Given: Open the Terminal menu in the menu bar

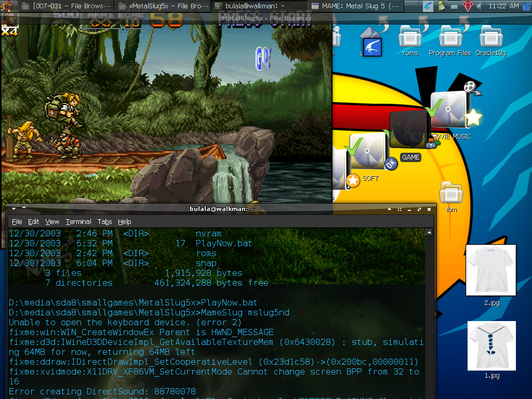Looking at the screenshot, I should tap(78, 221).
